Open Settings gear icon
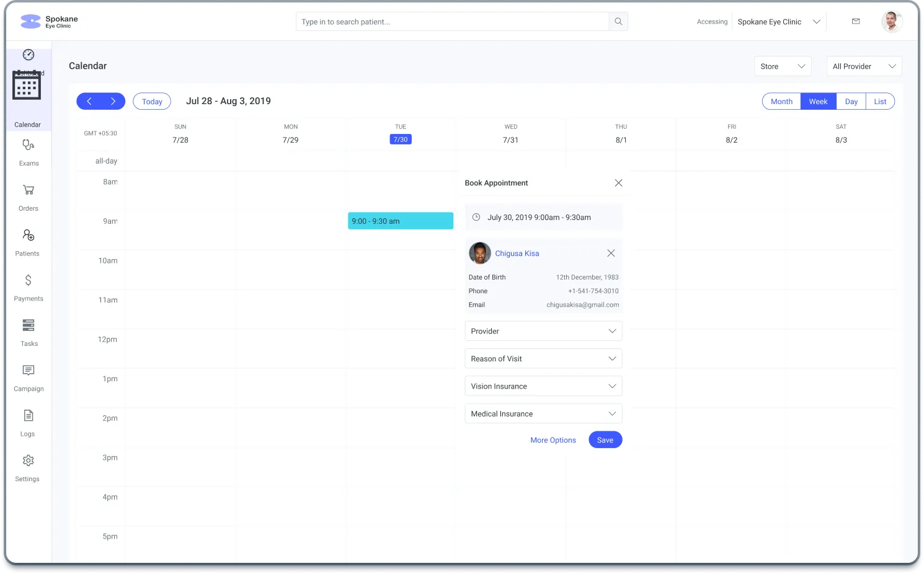Image resolution: width=924 pixels, height=574 pixels. 29,461
